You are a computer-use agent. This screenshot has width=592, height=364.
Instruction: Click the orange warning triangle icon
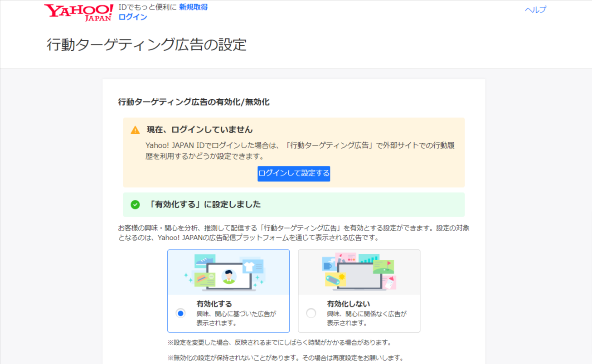pos(135,130)
